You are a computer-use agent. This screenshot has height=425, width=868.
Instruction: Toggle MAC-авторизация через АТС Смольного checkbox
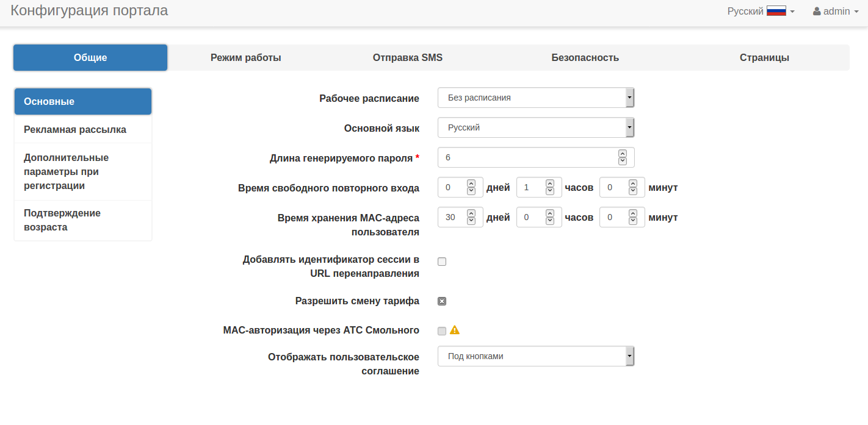pos(442,330)
